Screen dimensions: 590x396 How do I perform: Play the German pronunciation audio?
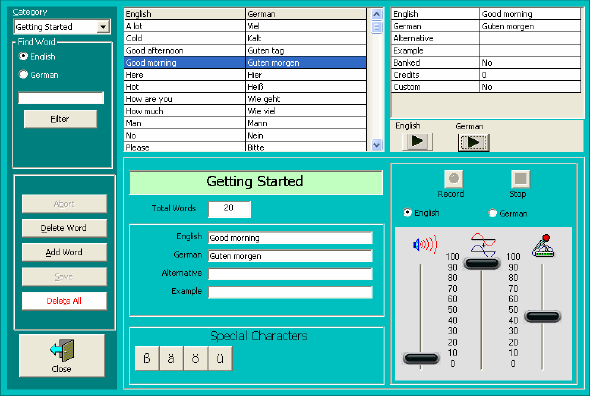pos(473,142)
